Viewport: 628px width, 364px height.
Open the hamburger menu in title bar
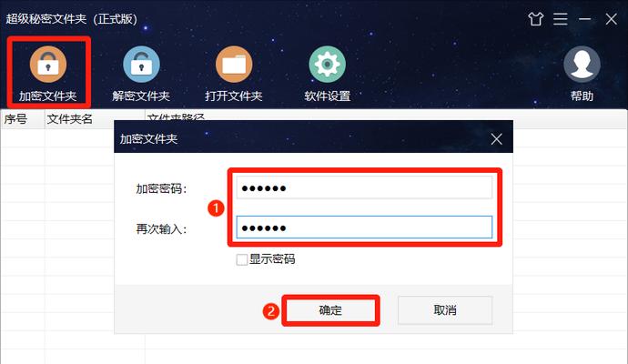coord(561,19)
